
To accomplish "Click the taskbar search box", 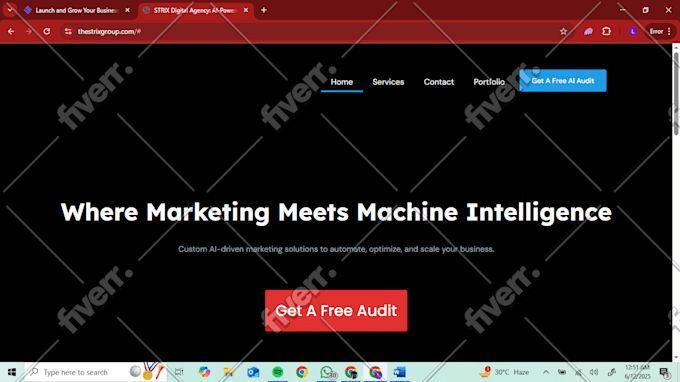I will point(95,372).
